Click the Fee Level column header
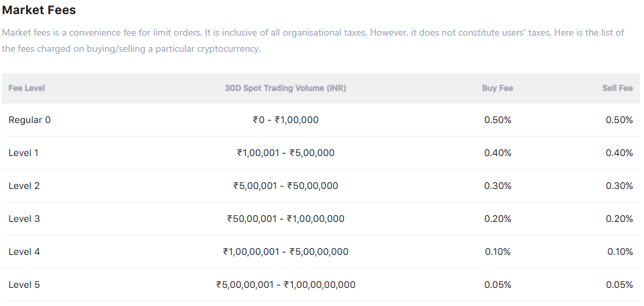This screenshot has height=306, width=644. [27, 88]
